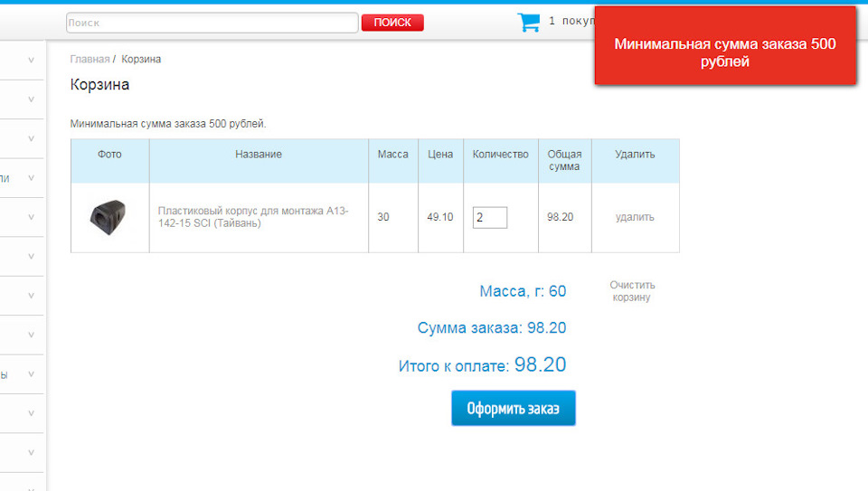Remove the item with удалить link
The height and width of the screenshot is (491, 868).
[635, 217]
